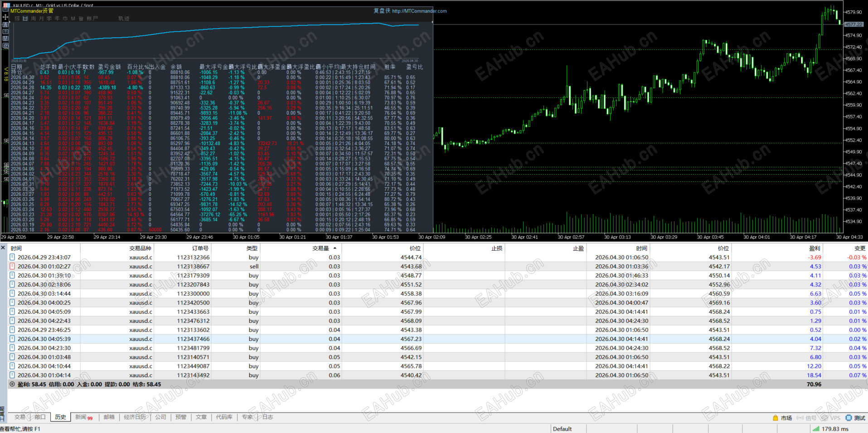Viewport: 868px width, 433px height.
Task: Click the question mark help icon
Action: 5,31
